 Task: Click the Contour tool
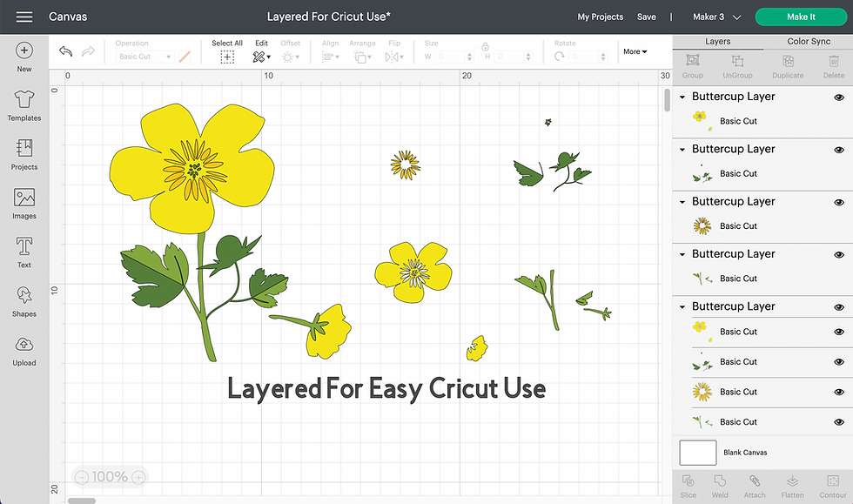833,486
